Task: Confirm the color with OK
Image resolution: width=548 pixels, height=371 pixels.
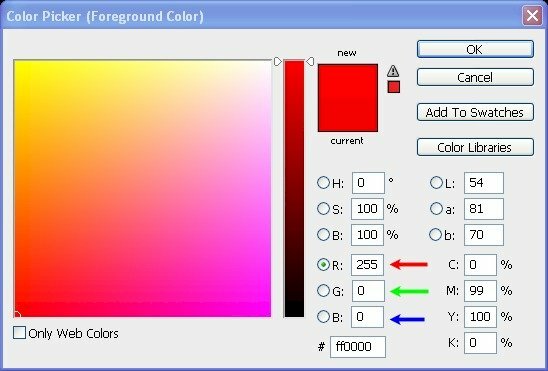Action: [x=475, y=49]
